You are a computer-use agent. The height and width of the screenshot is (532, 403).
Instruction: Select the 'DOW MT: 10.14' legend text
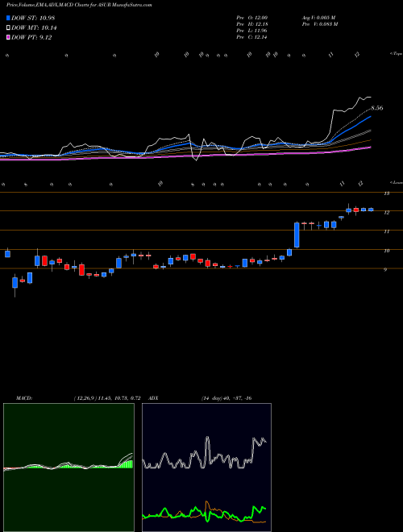(34, 28)
